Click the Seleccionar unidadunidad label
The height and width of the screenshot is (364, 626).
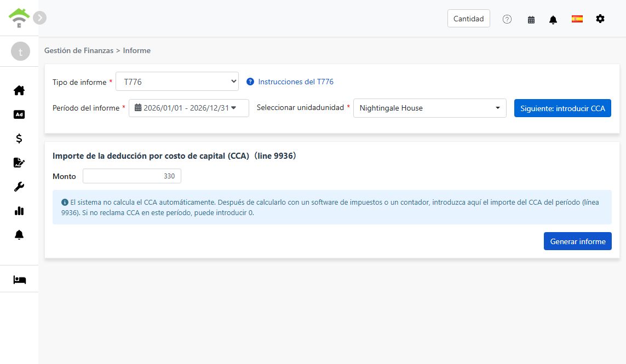coord(300,108)
